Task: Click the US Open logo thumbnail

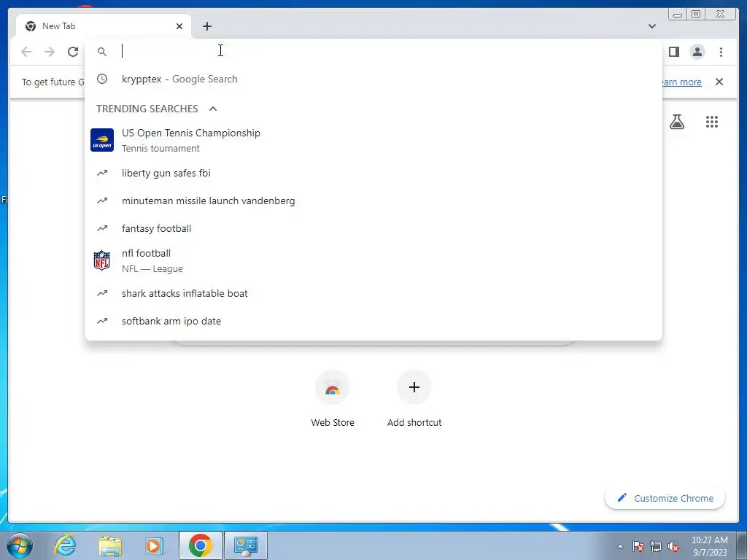Action: tap(102, 140)
